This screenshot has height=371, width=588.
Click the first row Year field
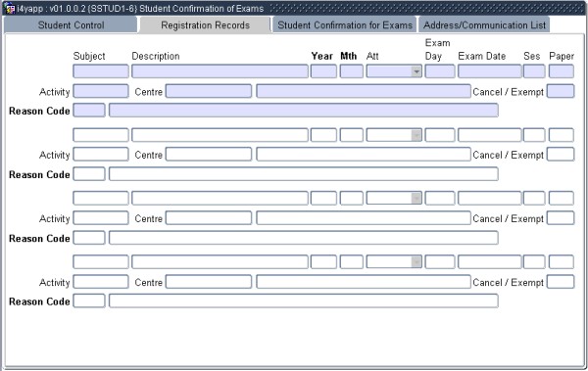point(323,71)
